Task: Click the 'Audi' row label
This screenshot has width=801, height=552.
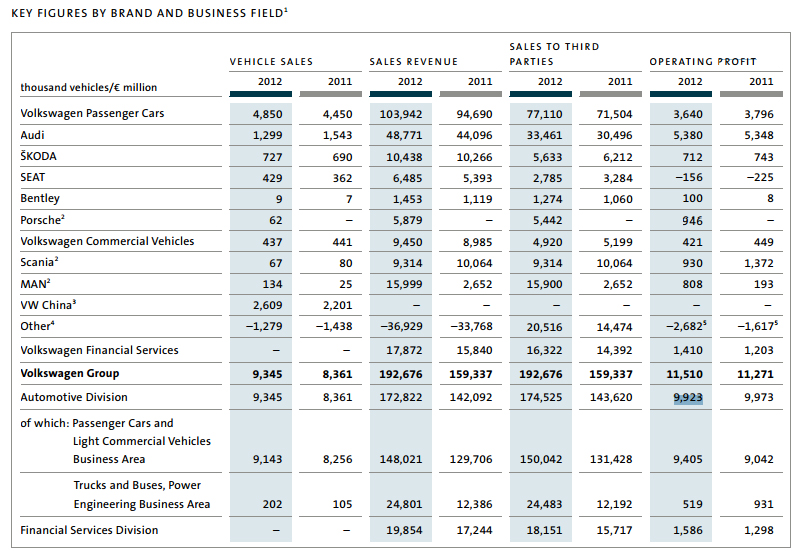Action: (32, 135)
